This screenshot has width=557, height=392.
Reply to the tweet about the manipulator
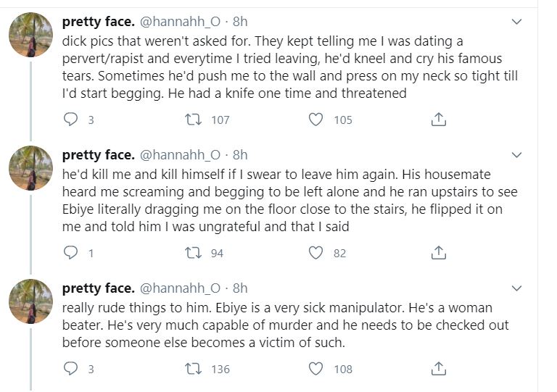pyautogui.click(x=70, y=369)
